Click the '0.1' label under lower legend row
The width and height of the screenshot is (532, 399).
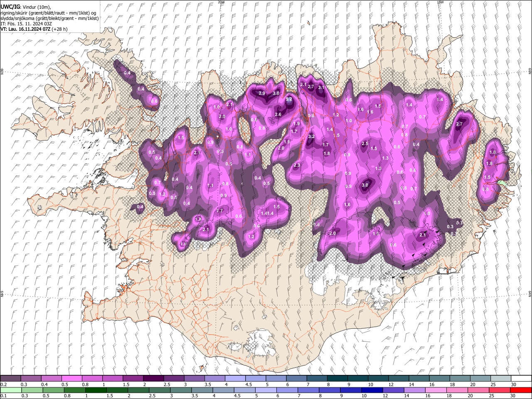click(4, 396)
